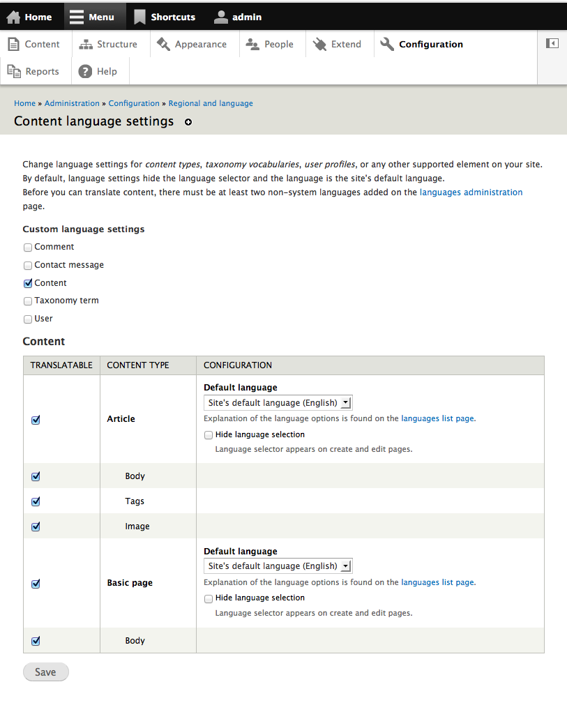Follow the languages administration link
The height and width of the screenshot is (728, 567).
471,192
